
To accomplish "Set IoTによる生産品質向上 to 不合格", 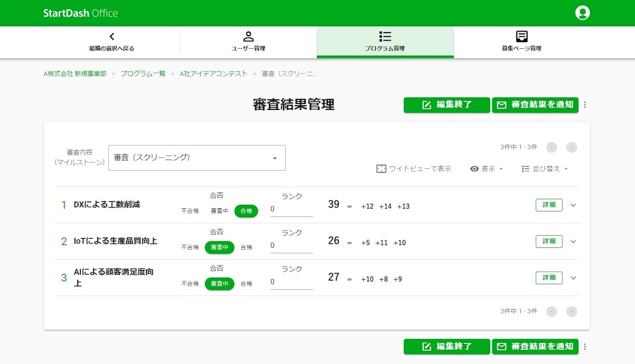I will tap(190, 247).
